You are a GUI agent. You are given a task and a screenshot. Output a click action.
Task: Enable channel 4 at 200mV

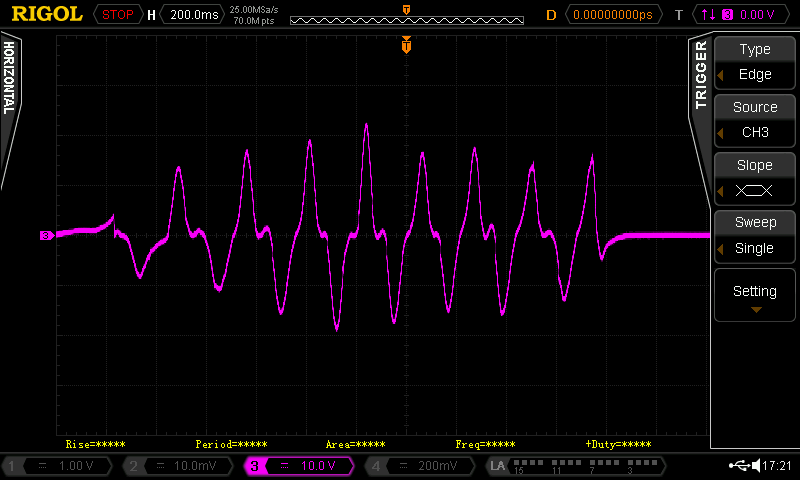coord(420,466)
